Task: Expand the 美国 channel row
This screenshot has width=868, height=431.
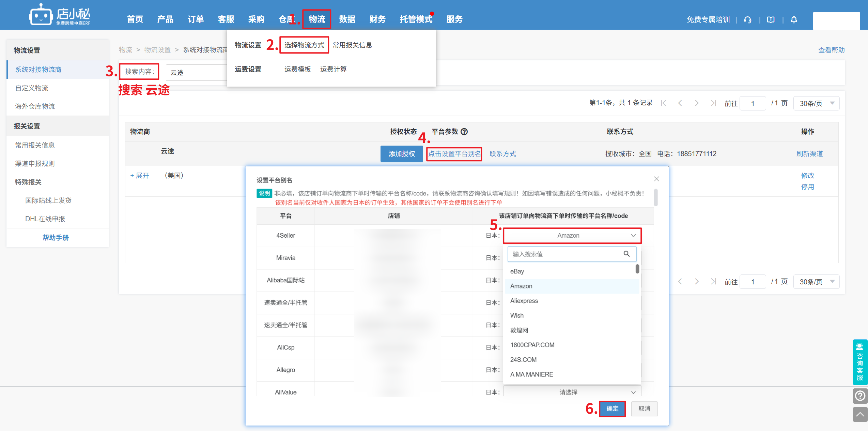Action: (140, 176)
